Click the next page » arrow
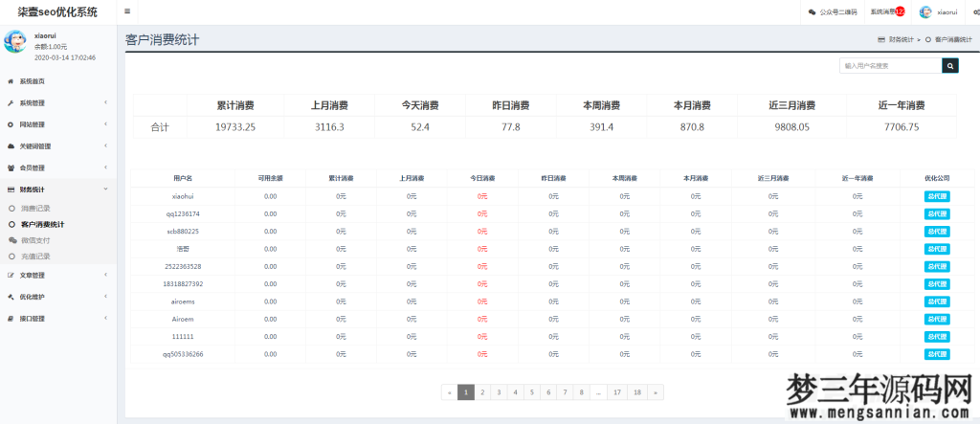980x424 pixels. click(655, 392)
